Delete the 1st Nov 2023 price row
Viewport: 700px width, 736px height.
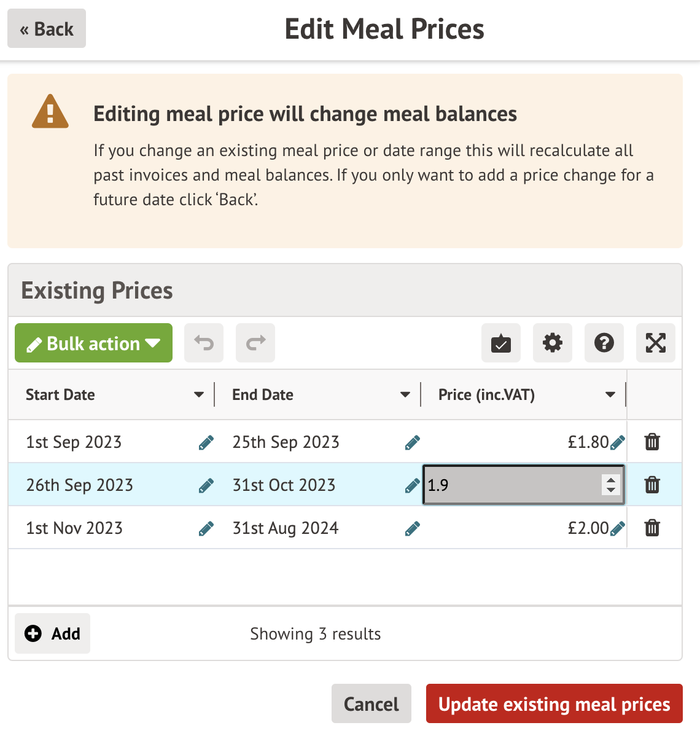tap(652, 528)
